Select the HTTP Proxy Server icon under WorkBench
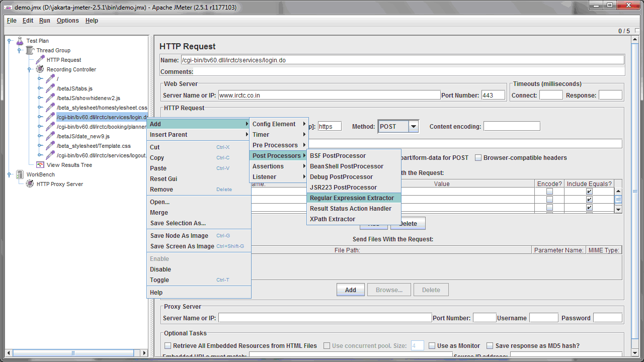644x362 pixels. click(29, 184)
